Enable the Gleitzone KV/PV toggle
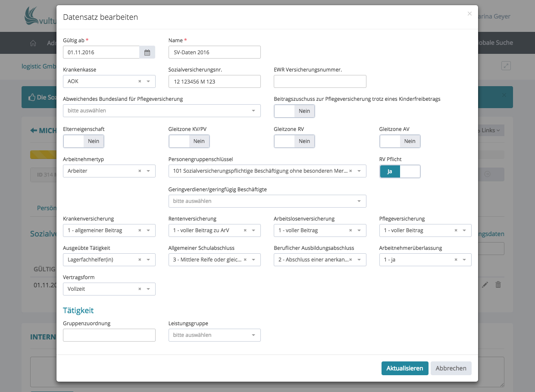The image size is (535, 392). (x=189, y=141)
